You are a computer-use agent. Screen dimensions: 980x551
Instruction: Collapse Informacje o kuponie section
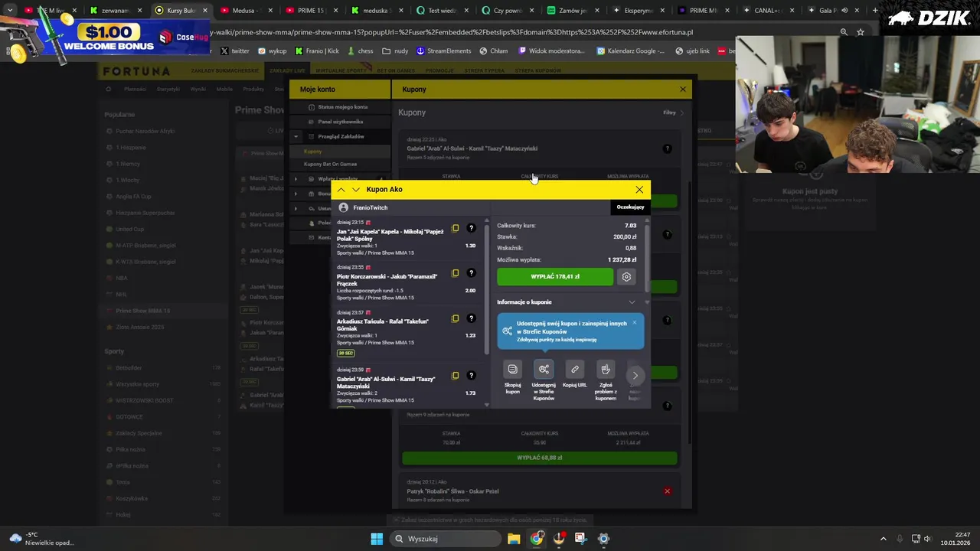[632, 302]
